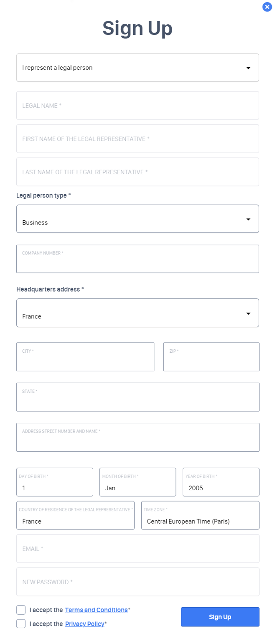Click the address street number and name field
The height and width of the screenshot is (644, 275).
click(137, 438)
